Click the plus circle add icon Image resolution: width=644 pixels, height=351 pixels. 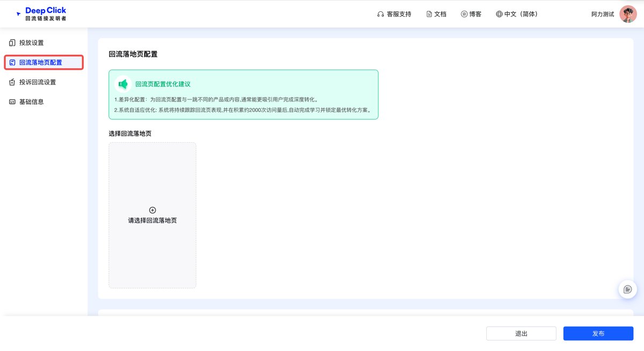coord(152,210)
